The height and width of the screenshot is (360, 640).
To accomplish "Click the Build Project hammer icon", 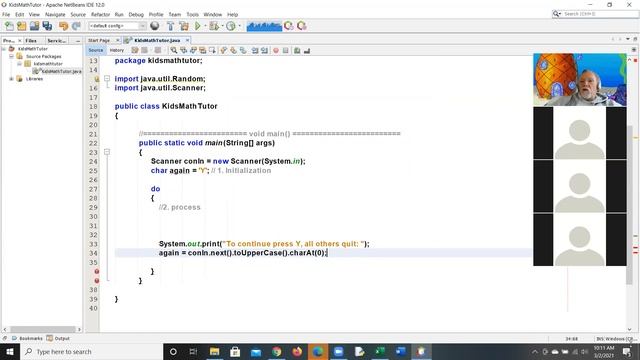I will [x=171, y=26].
